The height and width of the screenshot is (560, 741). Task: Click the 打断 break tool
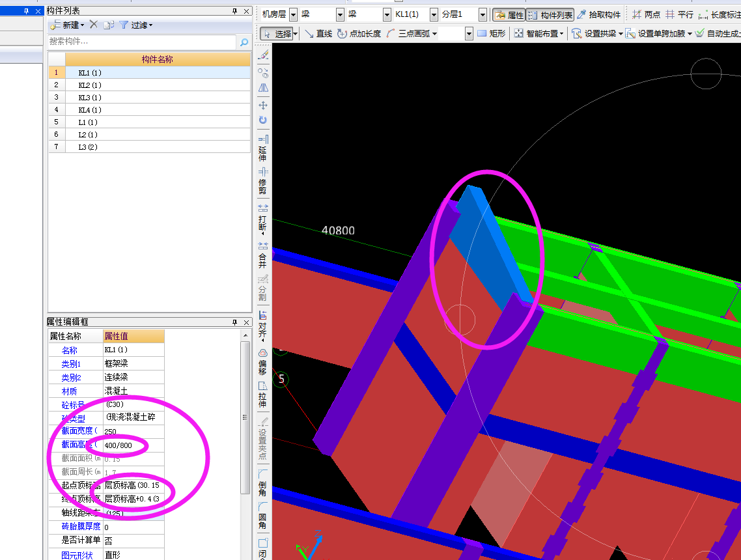coord(263,219)
